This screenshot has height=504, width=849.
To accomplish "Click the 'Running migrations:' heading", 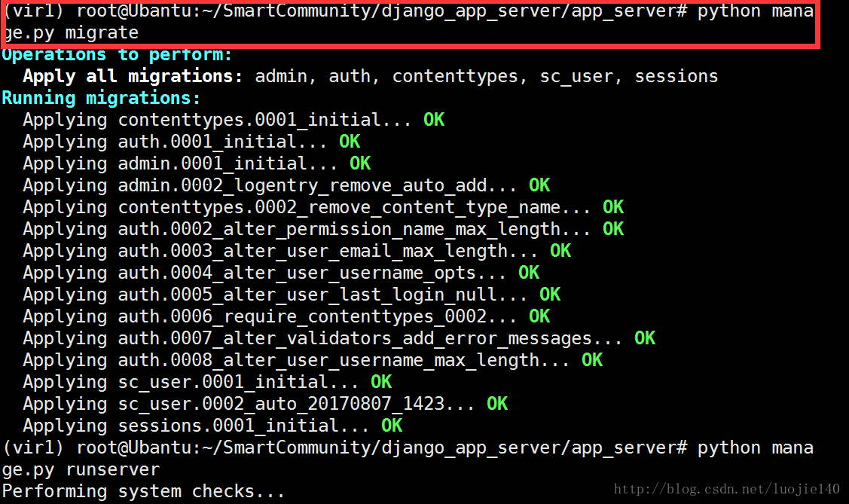I will pyautogui.click(x=101, y=99).
